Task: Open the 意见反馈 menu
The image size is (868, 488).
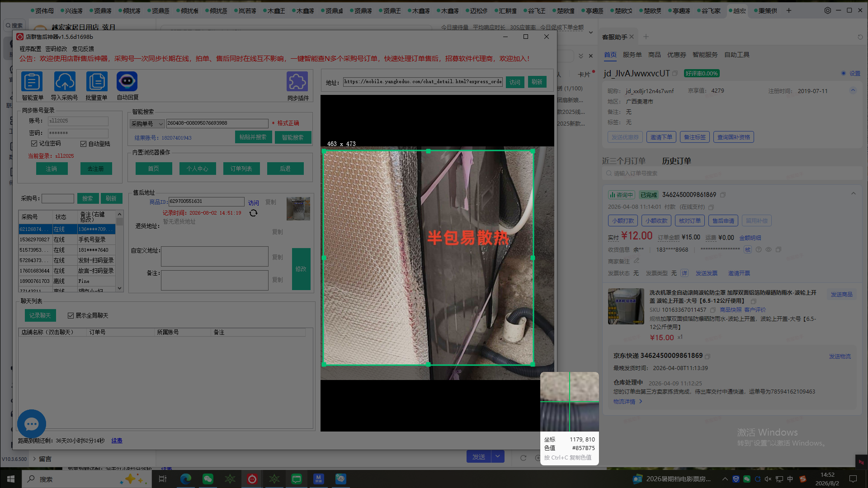Action: [83, 49]
